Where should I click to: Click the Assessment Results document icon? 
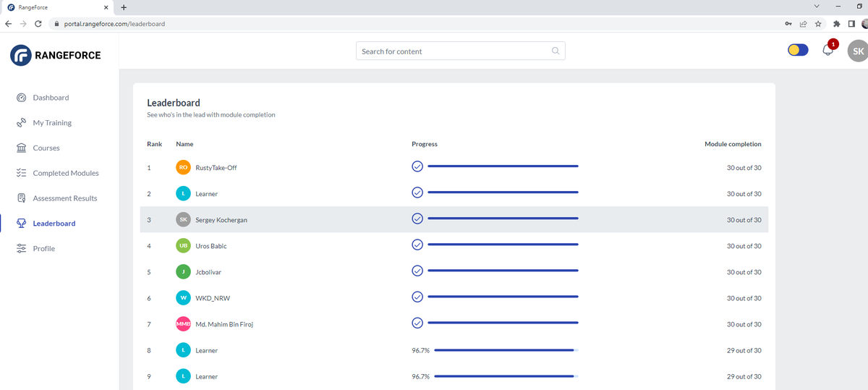(x=21, y=198)
